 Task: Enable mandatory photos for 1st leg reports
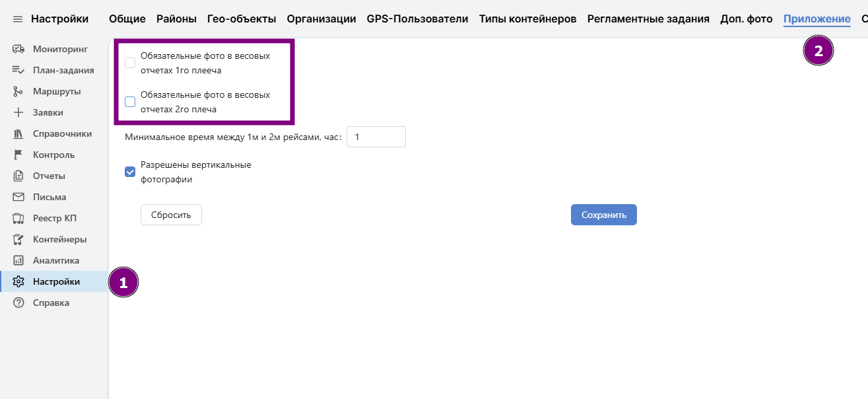130,63
